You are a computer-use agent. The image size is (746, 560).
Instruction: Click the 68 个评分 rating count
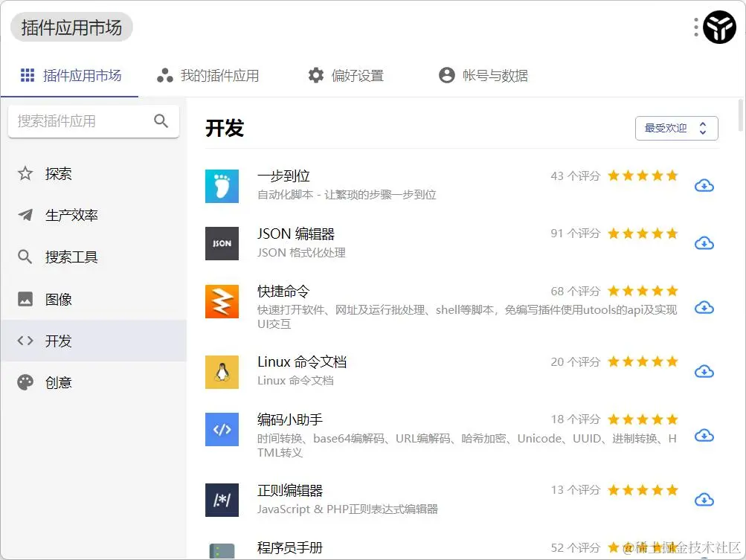(576, 292)
